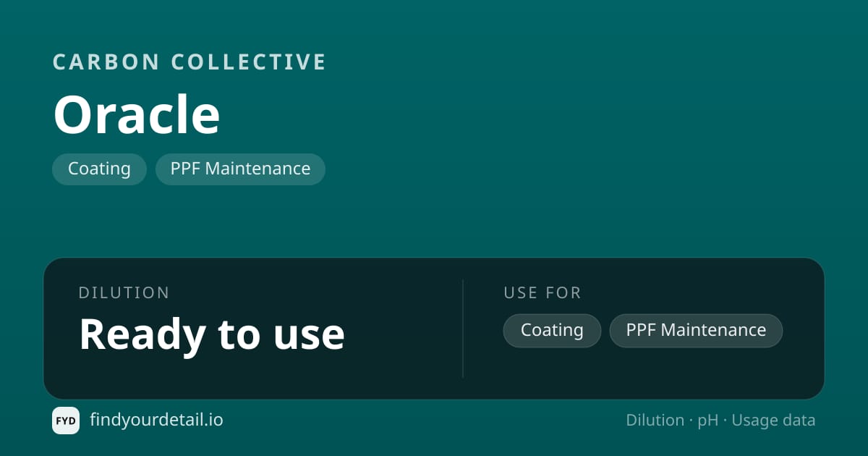Click pH in the footer text

pyautogui.click(x=707, y=421)
